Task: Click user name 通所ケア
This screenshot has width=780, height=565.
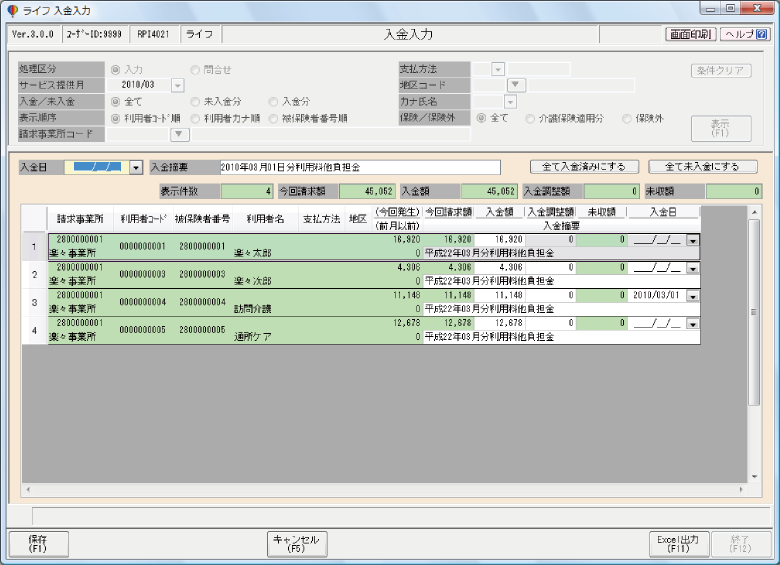Action: click(x=253, y=337)
